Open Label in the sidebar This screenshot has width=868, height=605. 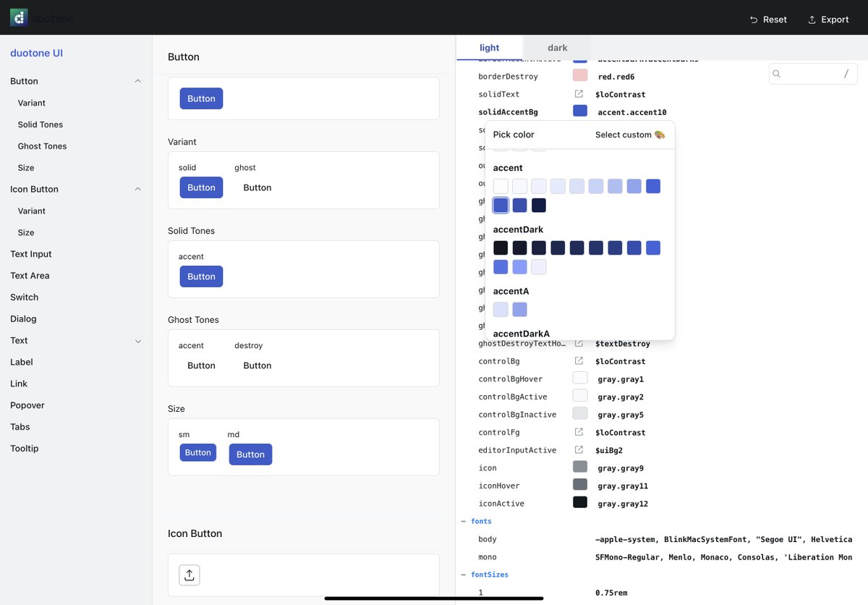22,362
